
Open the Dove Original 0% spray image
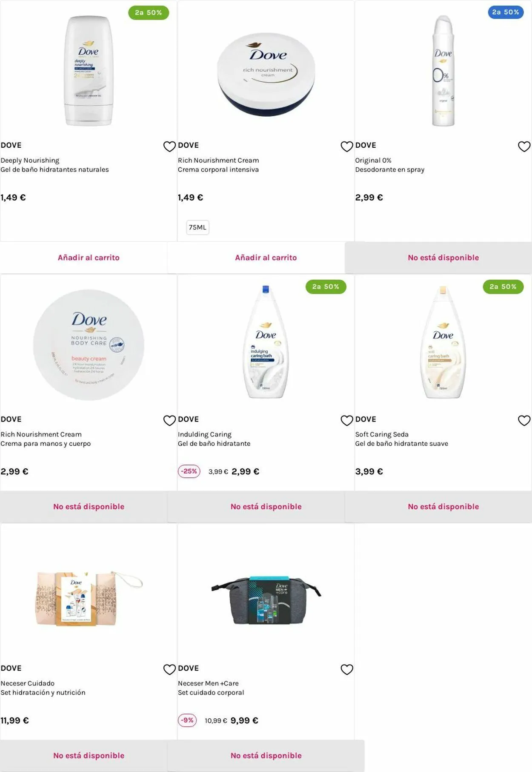[x=443, y=71]
